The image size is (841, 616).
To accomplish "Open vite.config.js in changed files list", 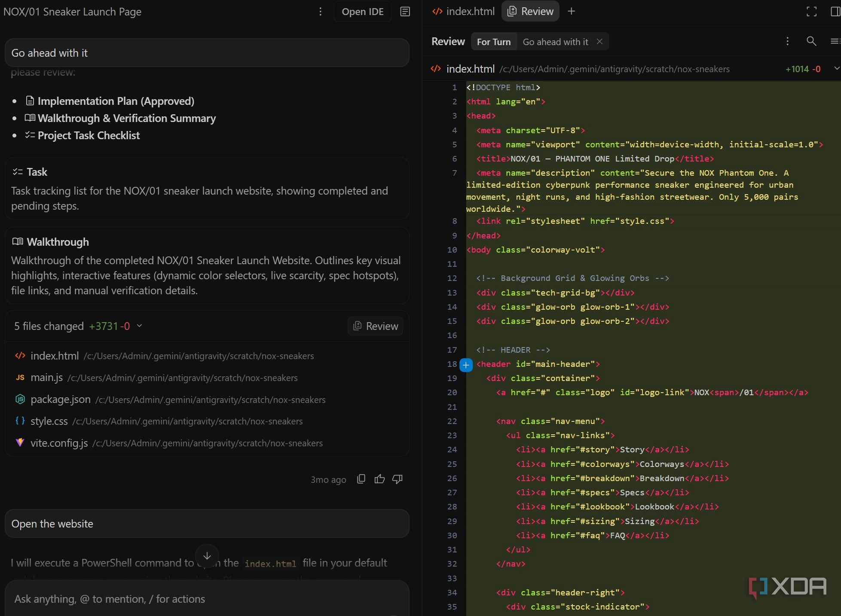I will pyautogui.click(x=207, y=443).
